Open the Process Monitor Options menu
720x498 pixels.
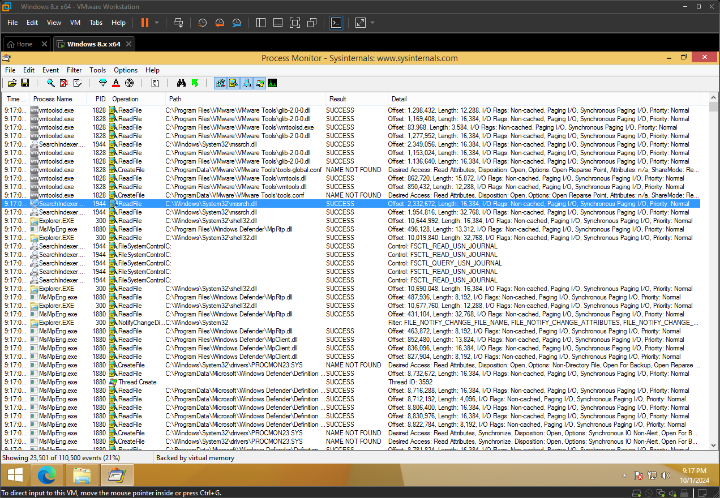tap(125, 70)
